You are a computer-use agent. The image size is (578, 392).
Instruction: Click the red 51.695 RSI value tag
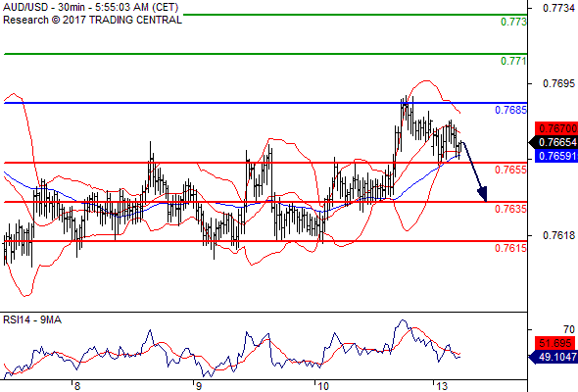[x=554, y=343]
